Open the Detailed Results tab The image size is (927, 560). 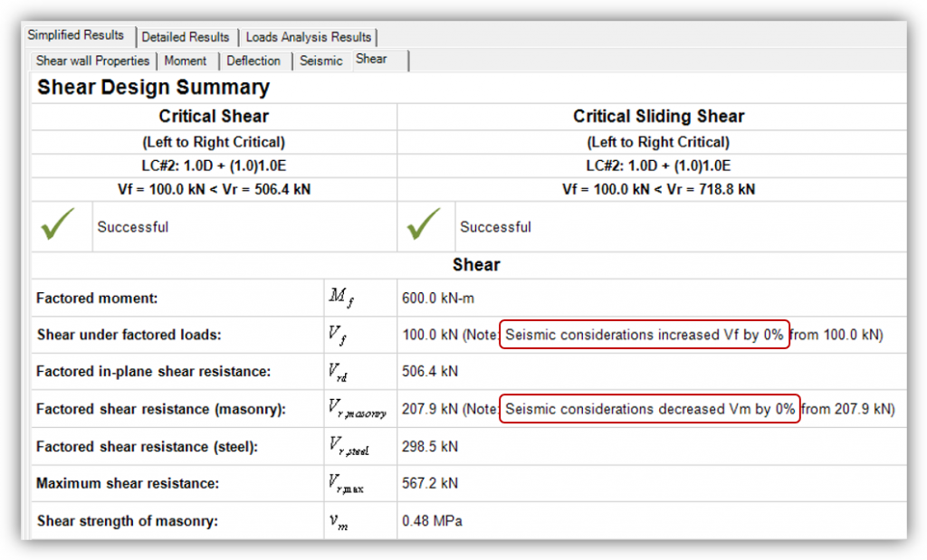[x=186, y=37]
